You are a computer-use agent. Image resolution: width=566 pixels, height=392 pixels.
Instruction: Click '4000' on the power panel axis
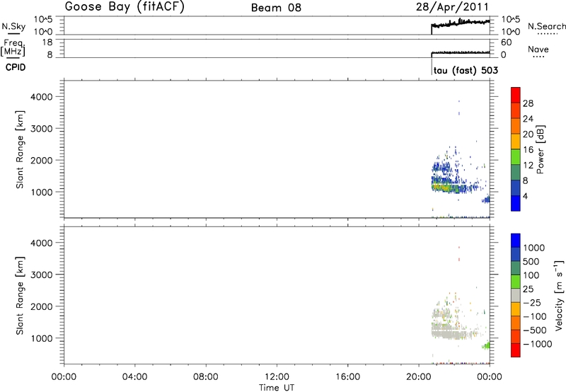coord(42,97)
